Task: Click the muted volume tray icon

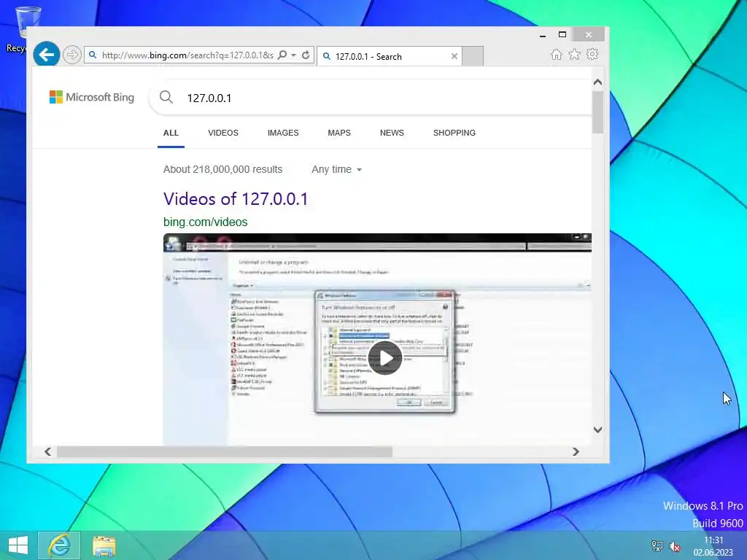Action: click(x=675, y=546)
